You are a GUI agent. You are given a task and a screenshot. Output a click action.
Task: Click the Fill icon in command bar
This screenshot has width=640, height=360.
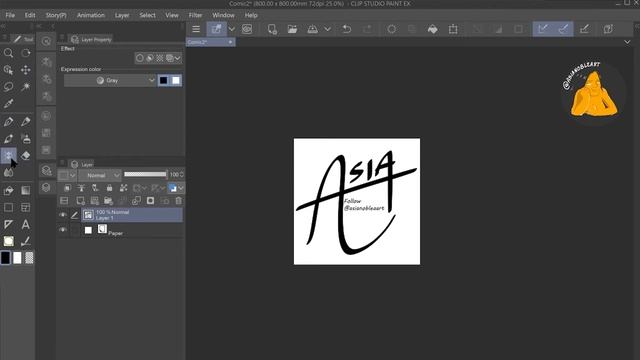[x=433, y=29]
